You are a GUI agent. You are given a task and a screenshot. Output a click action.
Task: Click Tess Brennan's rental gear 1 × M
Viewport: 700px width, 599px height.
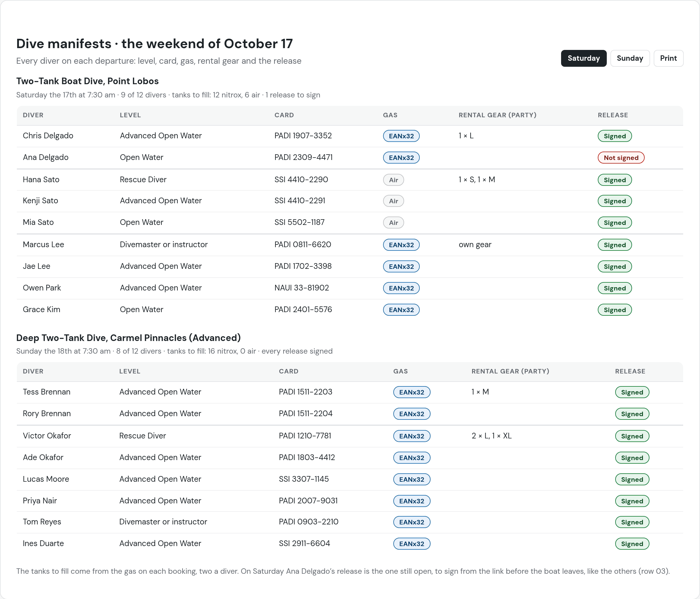point(480,392)
